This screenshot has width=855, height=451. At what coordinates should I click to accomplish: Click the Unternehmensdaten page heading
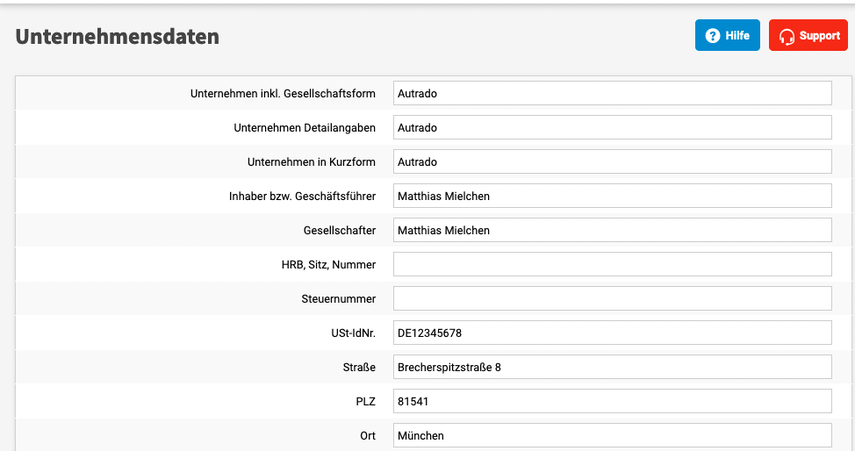tap(117, 37)
